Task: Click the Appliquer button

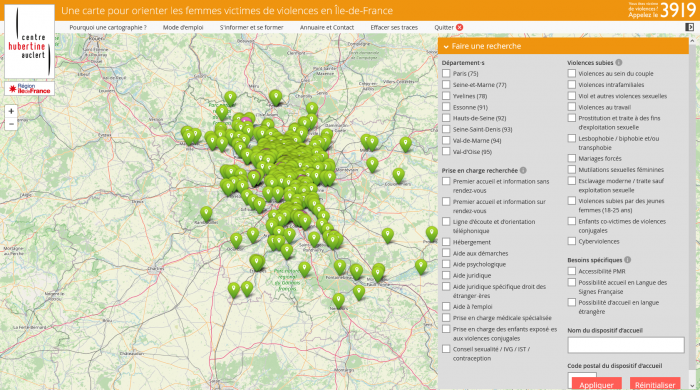Action: [x=596, y=384]
